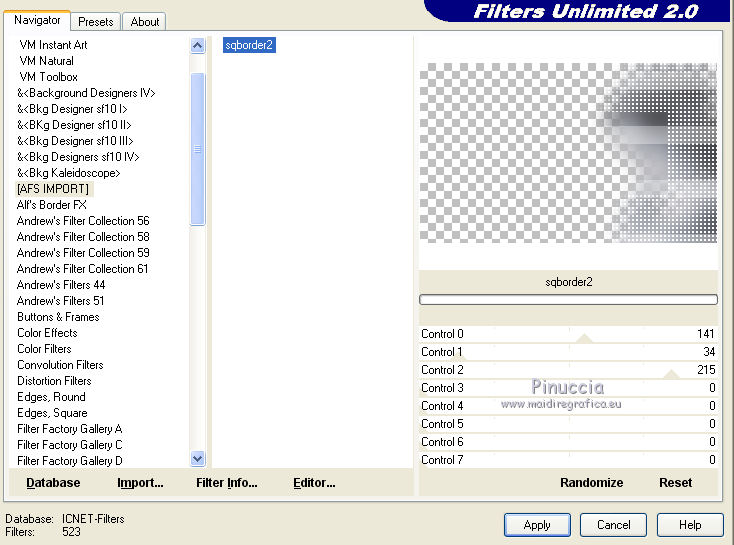
Task: Select Filter Factory Gallery D
Action: point(69,461)
